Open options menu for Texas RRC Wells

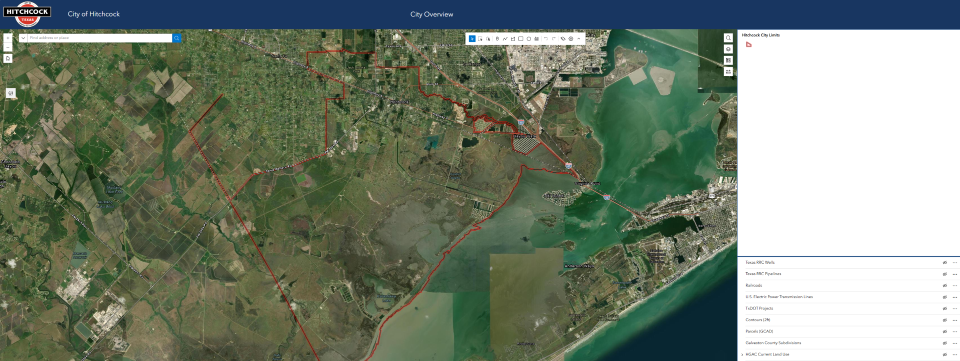(x=954, y=262)
